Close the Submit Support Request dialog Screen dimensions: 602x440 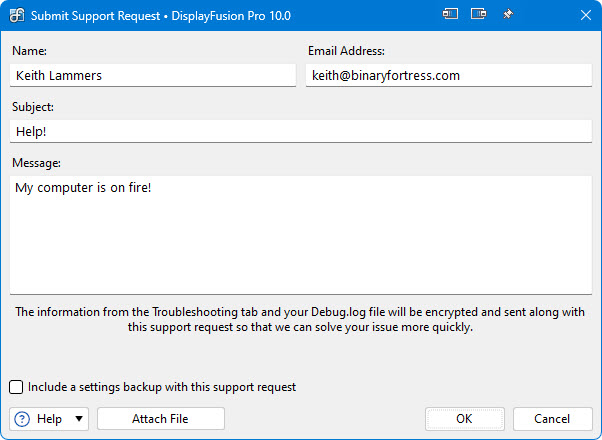pos(584,15)
